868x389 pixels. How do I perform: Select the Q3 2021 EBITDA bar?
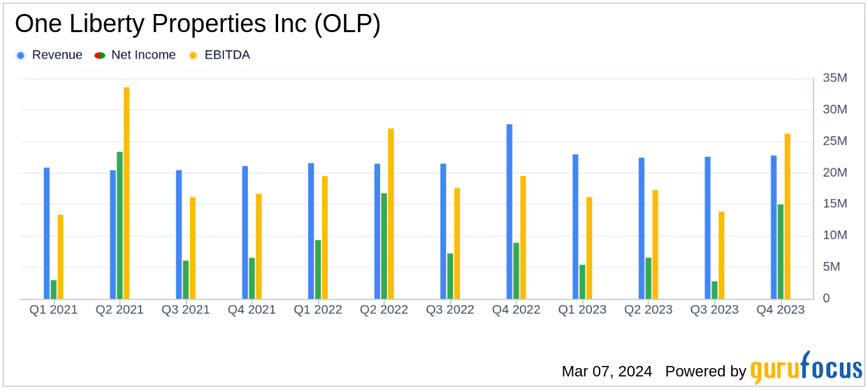coord(193,248)
